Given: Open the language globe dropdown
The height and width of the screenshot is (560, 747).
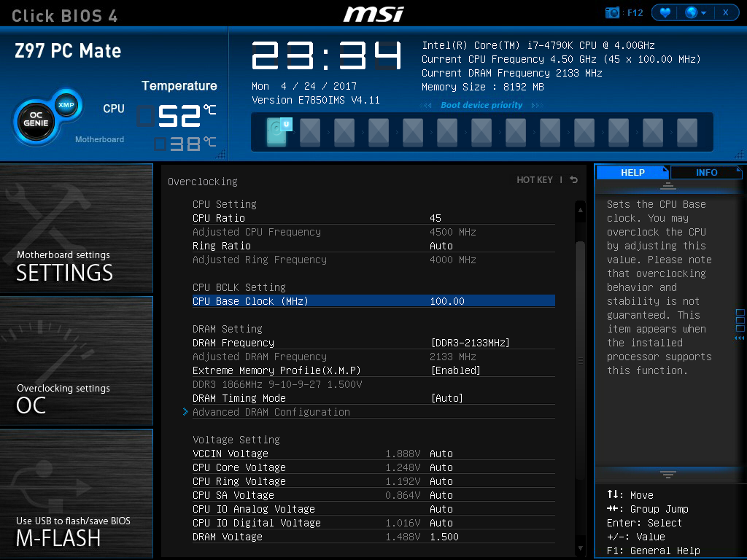Looking at the screenshot, I should 695,12.
